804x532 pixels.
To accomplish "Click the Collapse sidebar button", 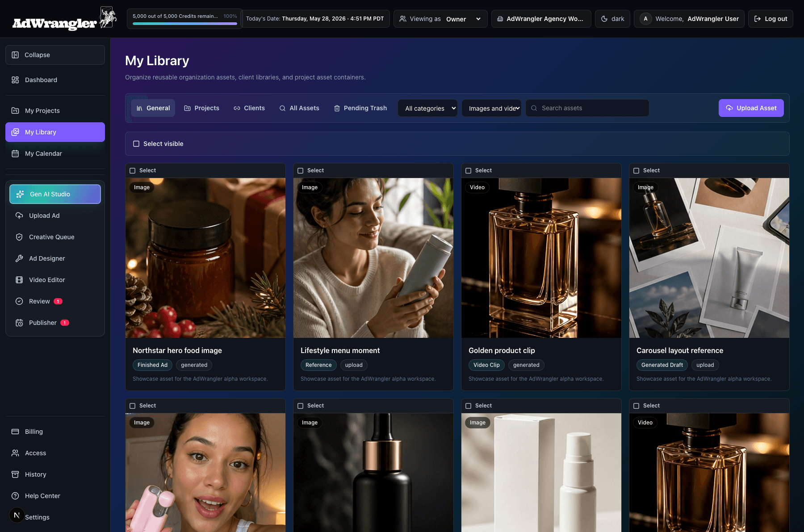I will tap(55, 55).
